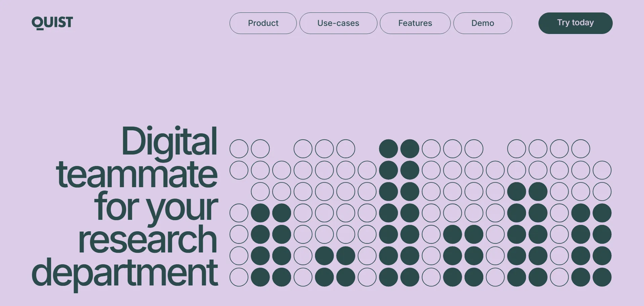Click the first filled circle in grid's top row
The width and height of the screenshot is (644, 306).
click(x=389, y=149)
